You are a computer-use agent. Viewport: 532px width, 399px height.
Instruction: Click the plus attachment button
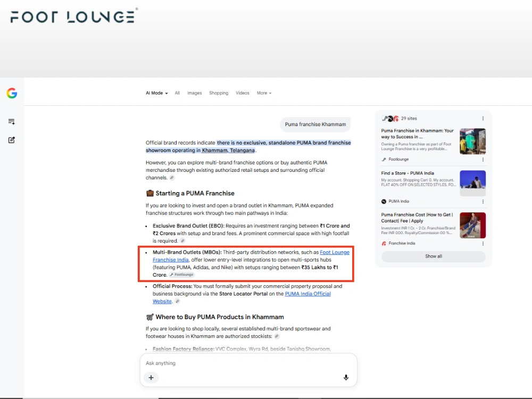(151, 378)
